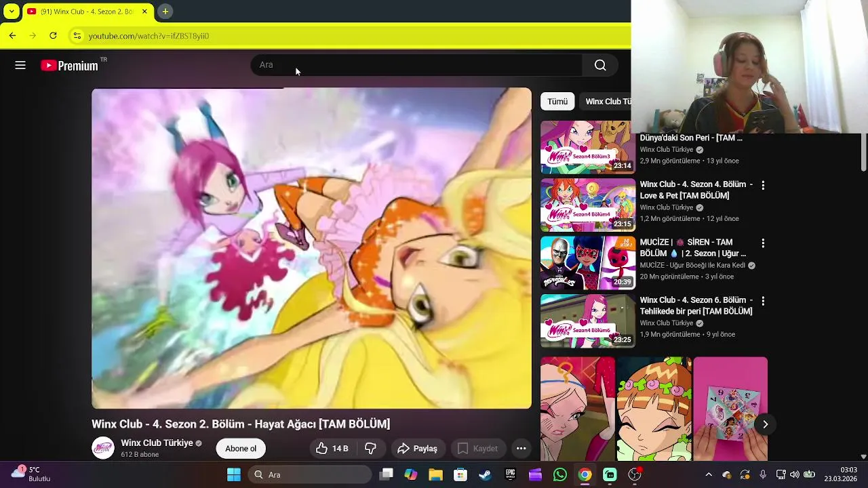Open network settings tray icon
This screenshot has height=488, width=868.
(x=781, y=475)
